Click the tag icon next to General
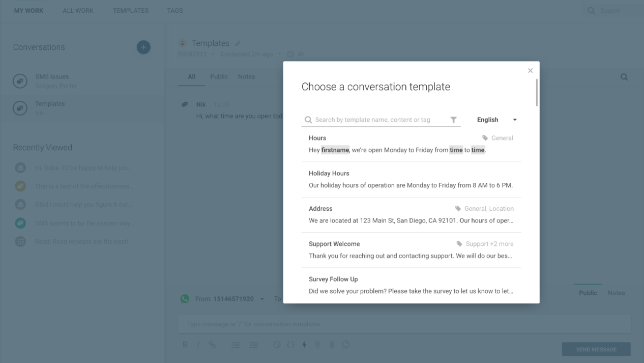The width and height of the screenshot is (644, 363). [x=485, y=138]
